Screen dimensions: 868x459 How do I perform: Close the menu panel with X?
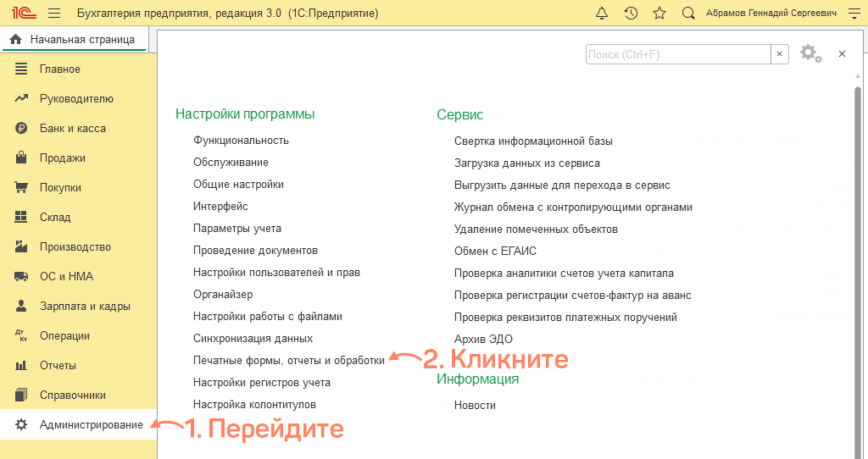(x=842, y=53)
